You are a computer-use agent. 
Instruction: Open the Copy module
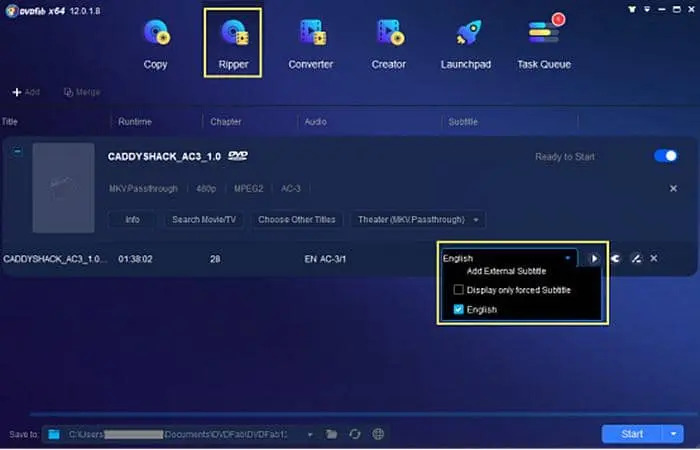tap(155, 44)
